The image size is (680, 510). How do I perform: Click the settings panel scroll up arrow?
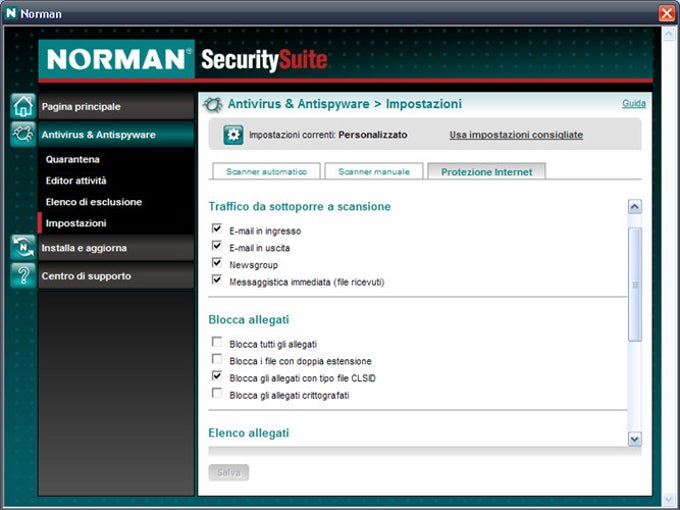tap(634, 206)
